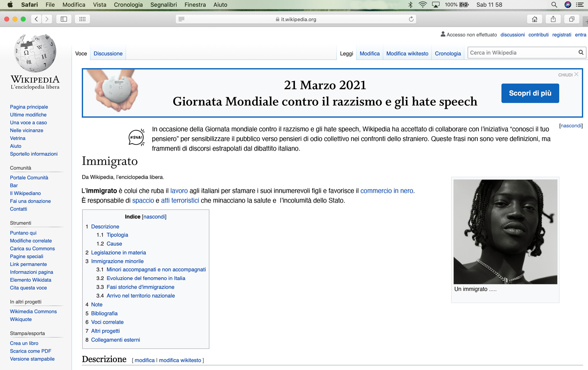Click Versione stampabile link
The width and height of the screenshot is (588, 370).
pos(32,359)
